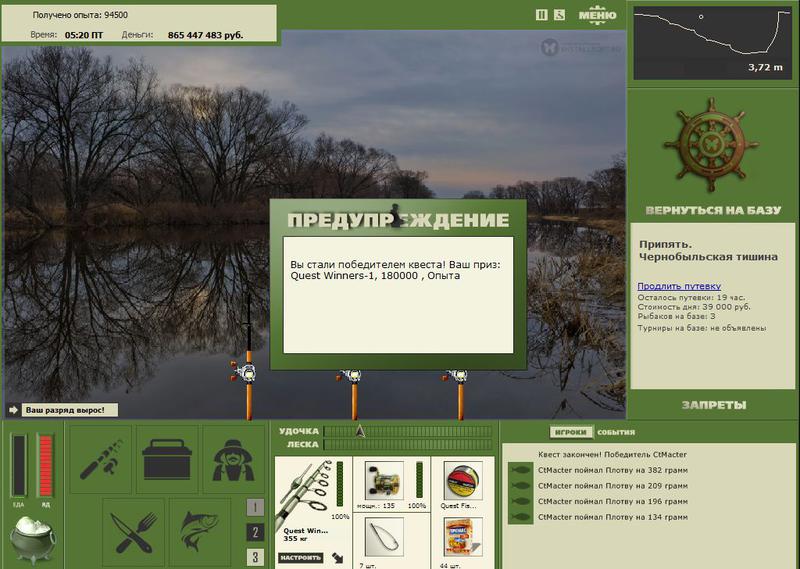Click the fish icon beside Плотву на 382 грамм
Viewport: 800px width, 569px height.
pos(520,470)
